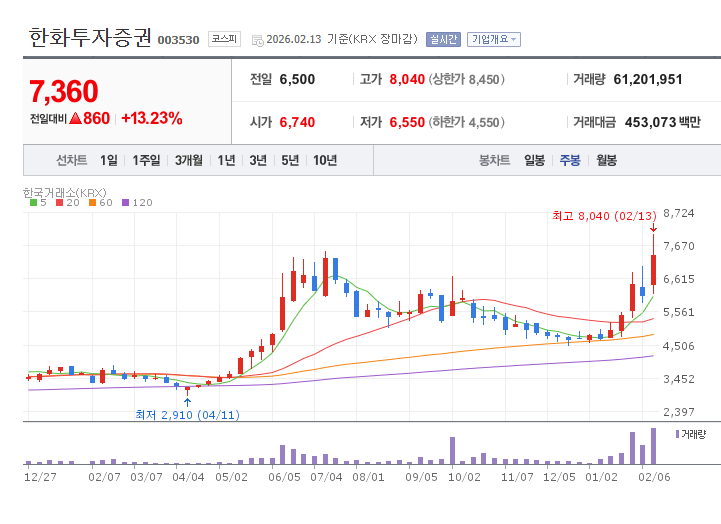Click the 02/06 date axis label
The image size is (721, 524).
point(654,477)
